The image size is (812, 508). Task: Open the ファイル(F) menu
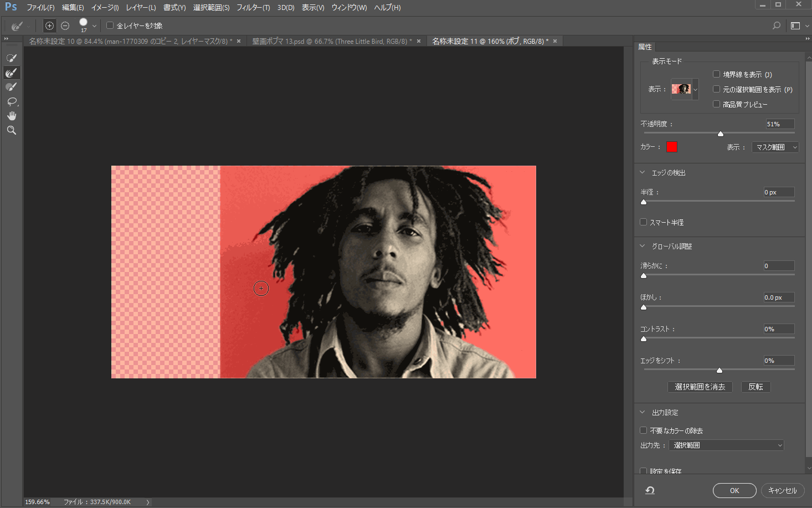[40, 8]
